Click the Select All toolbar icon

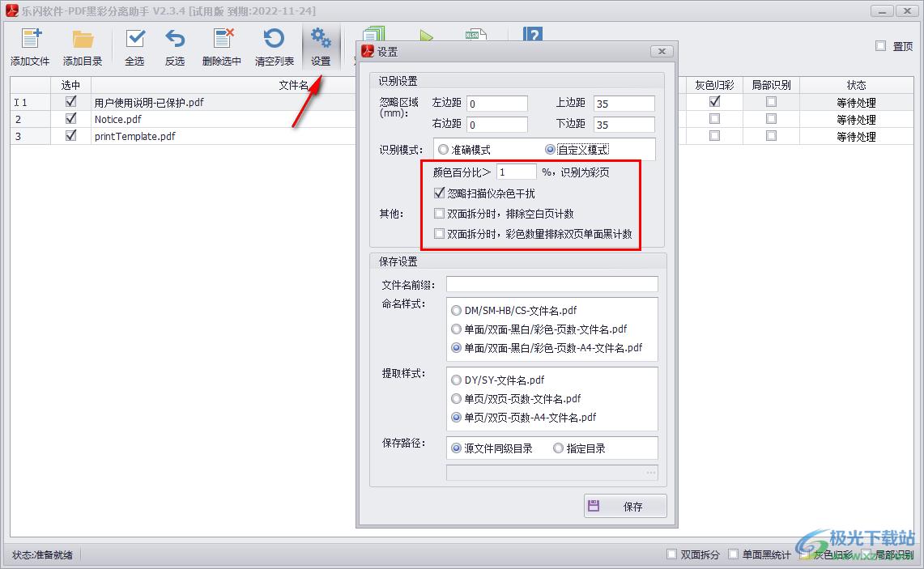(134, 40)
